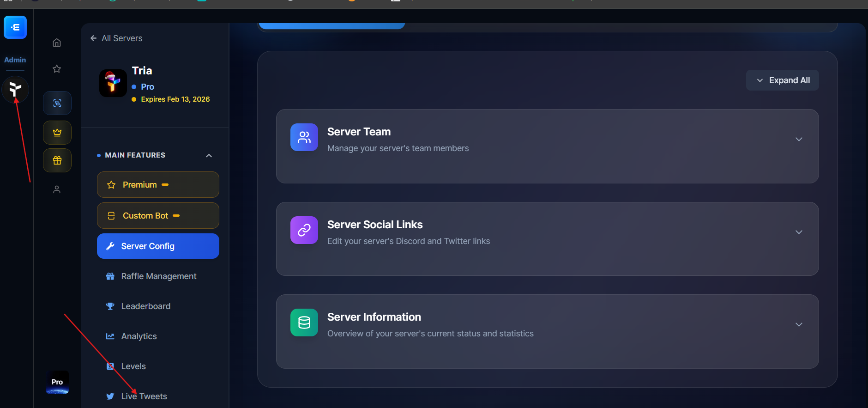Expand the Server Team section chevron
The image size is (868, 408).
point(799,139)
